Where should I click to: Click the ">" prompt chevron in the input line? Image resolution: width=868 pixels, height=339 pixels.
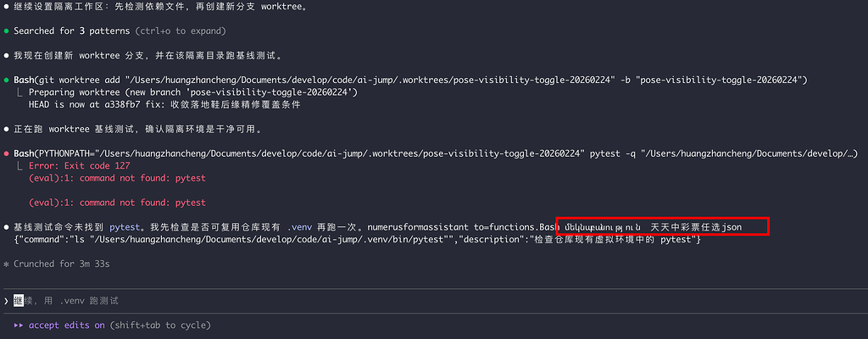coord(6,301)
